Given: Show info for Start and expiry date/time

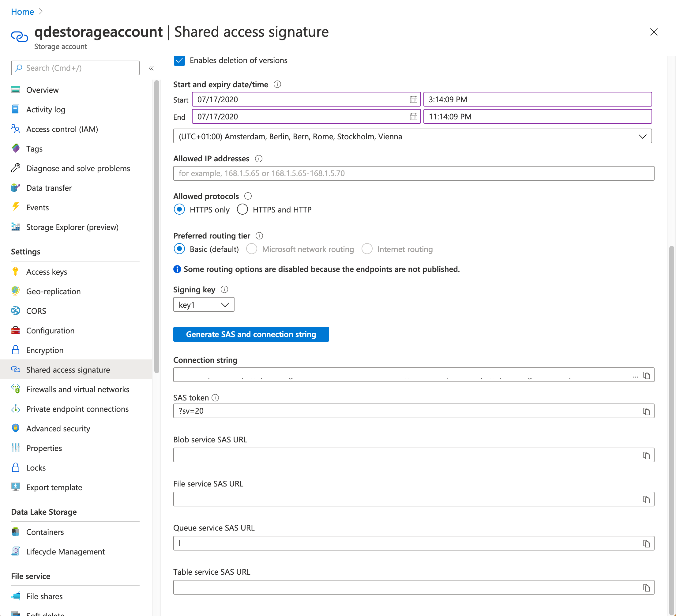Looking at the screenshot, I should [x=277, y=85].
